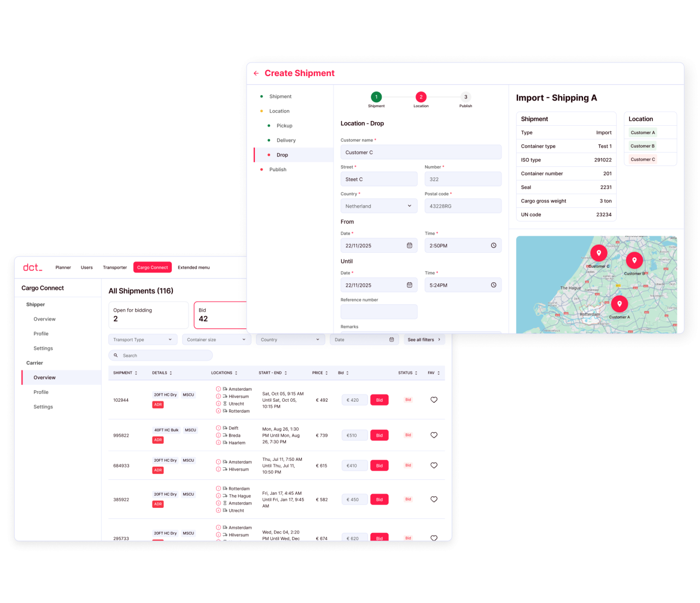Click the back arrow beside Create Shipment
The height and width of the screenshot is (603, 700).
click(256, 73)
